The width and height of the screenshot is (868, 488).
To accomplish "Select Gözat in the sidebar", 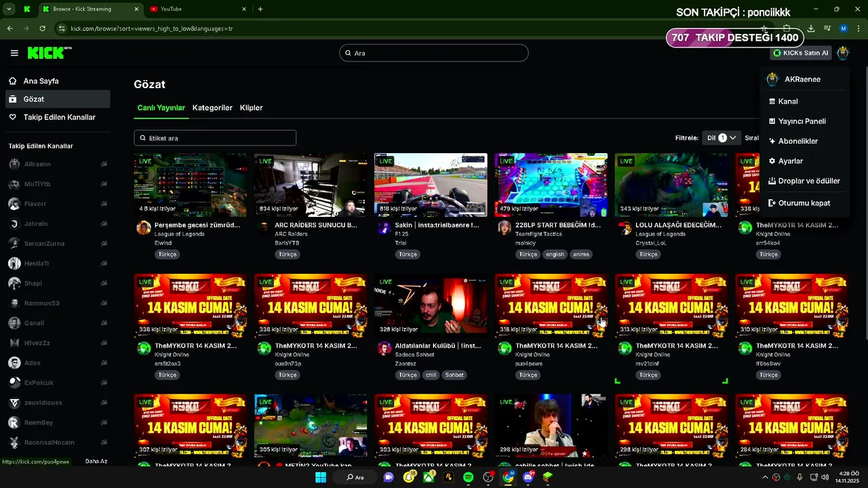I will point(57,99).
